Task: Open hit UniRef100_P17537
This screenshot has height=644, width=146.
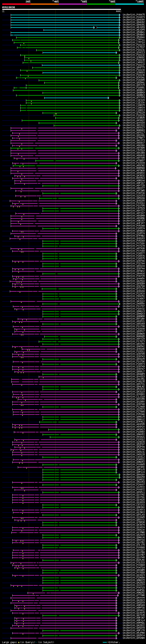Action: pos(133,48)
